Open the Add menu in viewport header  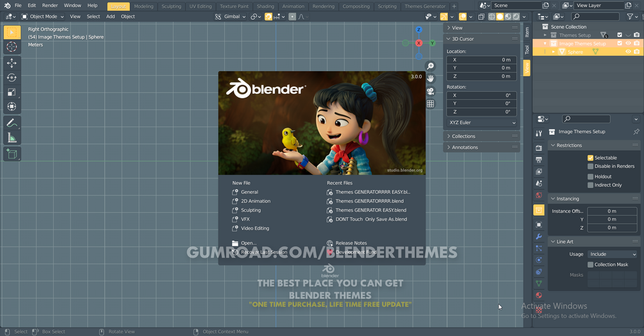pyautogui.click(x=110, y=17)
